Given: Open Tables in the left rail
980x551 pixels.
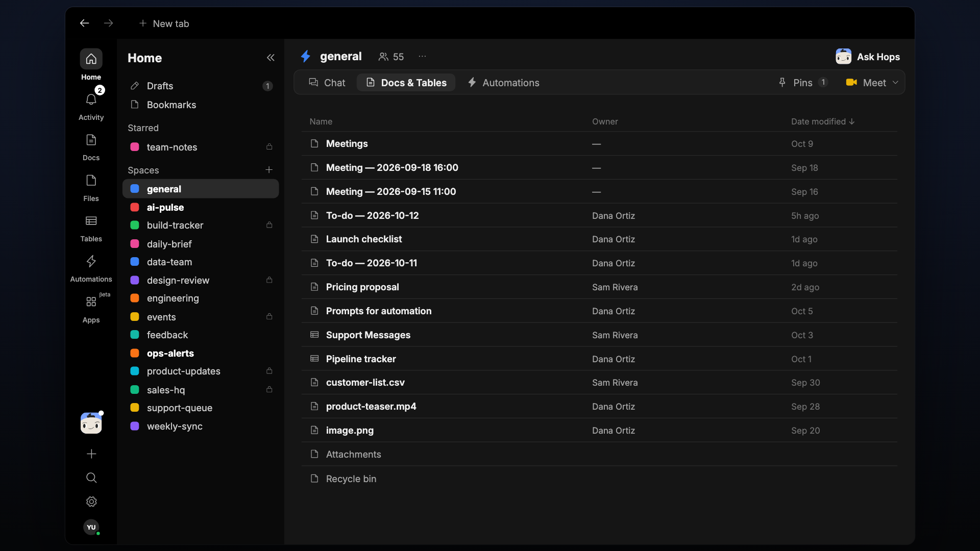Looking at the screenshot, I should tap(91, 228).
